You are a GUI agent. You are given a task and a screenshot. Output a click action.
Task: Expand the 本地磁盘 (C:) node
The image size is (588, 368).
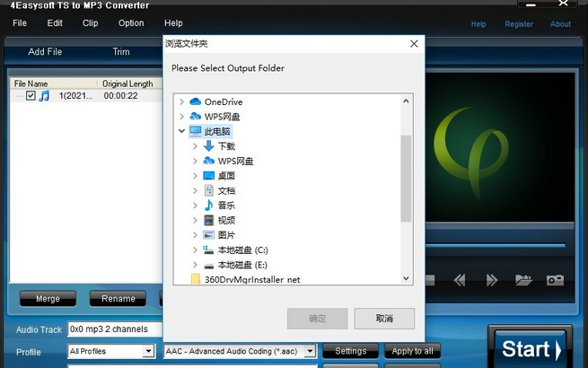tap(195, 250)
